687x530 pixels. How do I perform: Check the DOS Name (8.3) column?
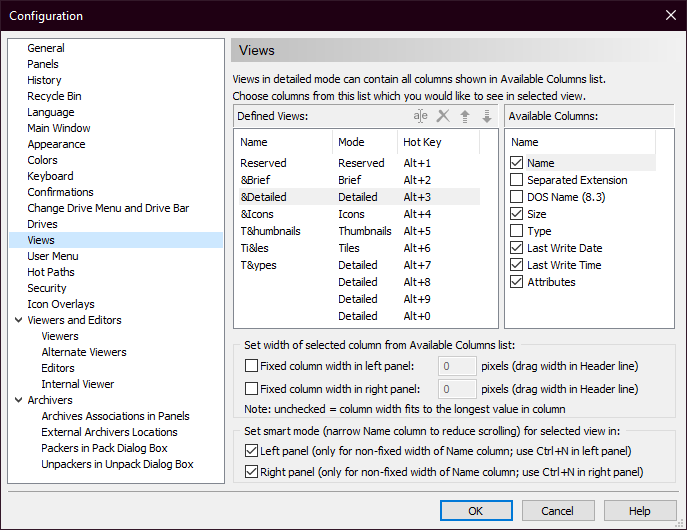click(517, 197)
